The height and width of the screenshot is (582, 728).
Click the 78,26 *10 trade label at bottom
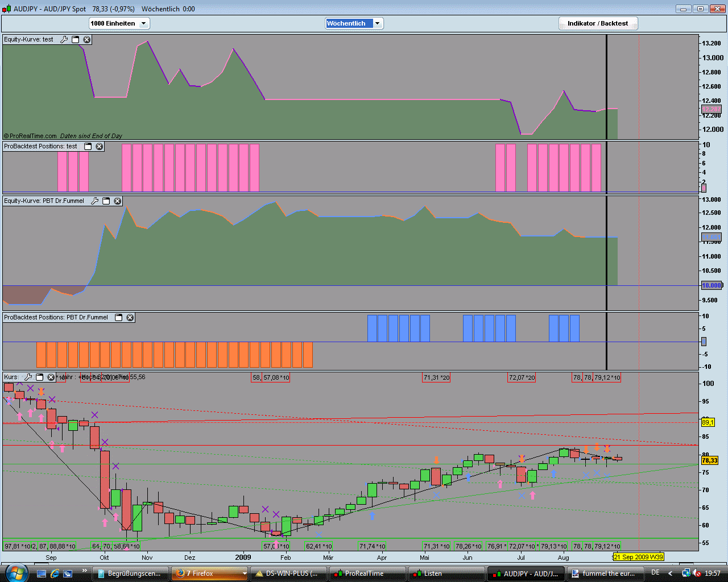tap(468, 546)
